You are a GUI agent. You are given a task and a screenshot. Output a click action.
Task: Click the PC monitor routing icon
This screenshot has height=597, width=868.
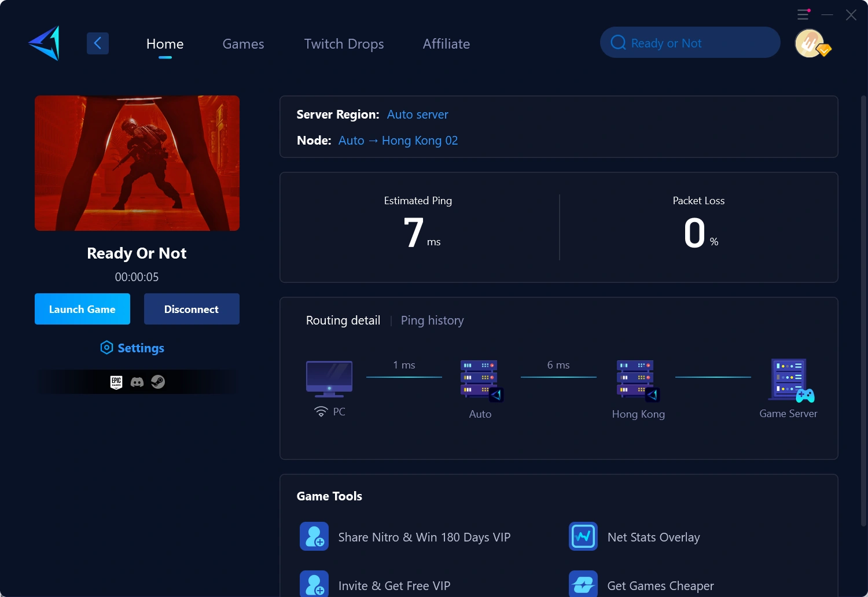[329, 379]
